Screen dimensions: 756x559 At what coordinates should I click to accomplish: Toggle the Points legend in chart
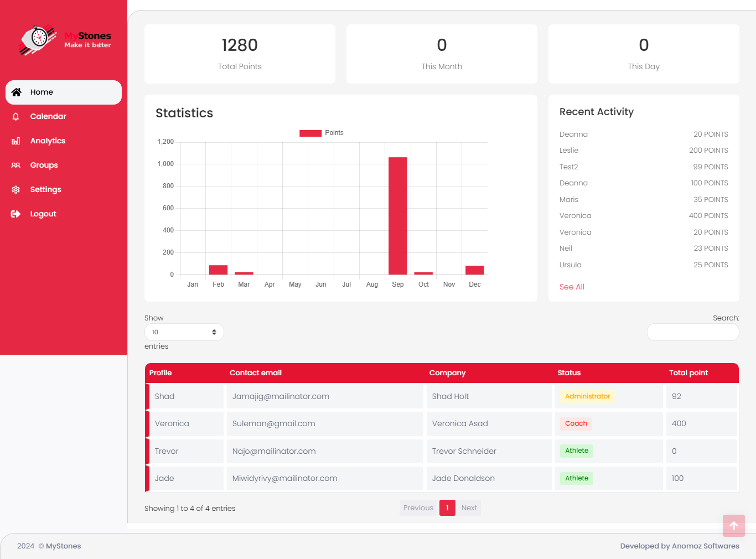322,133
